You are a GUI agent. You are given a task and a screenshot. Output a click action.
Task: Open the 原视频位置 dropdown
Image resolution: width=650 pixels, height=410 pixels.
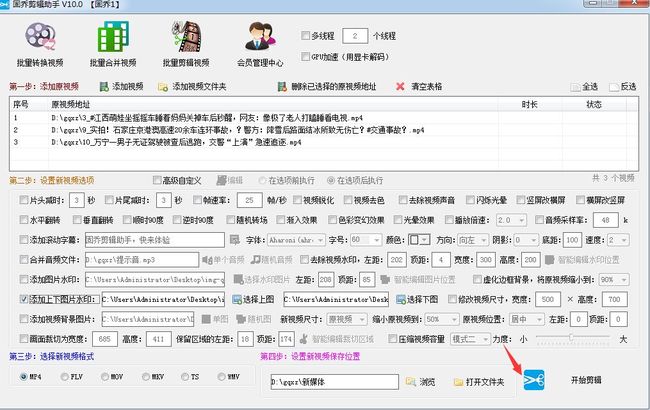click(x=526, y=319)
